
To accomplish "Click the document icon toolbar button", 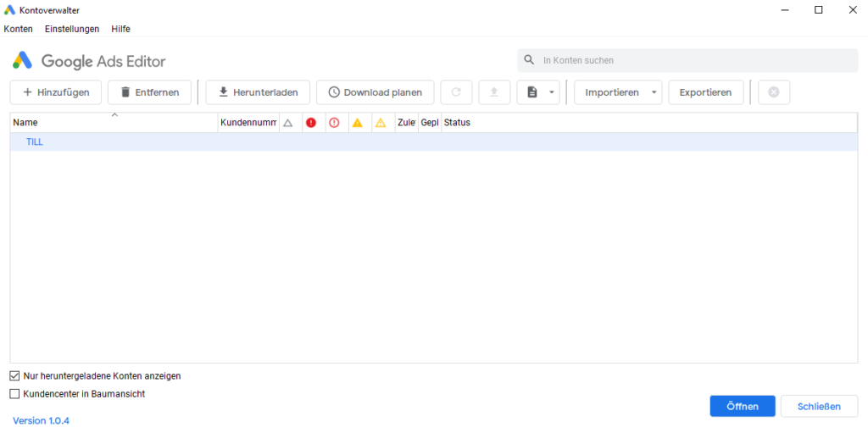I will coord(532,92).
